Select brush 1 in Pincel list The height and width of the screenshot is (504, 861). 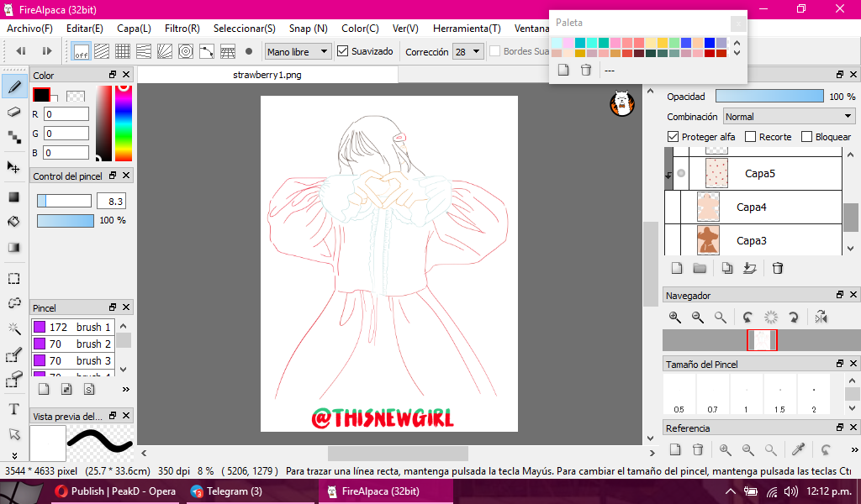coord(73,327)
